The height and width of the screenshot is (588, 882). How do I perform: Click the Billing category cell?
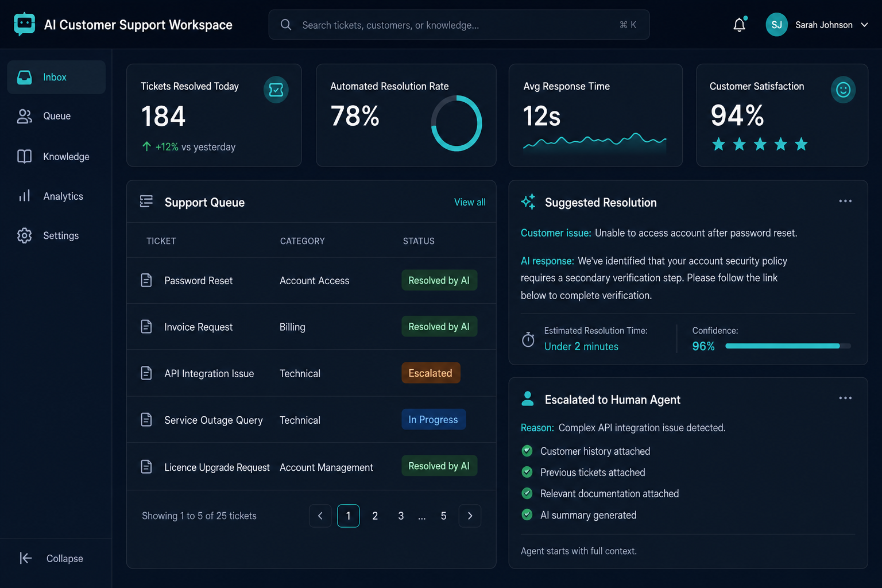coord(292,327)
